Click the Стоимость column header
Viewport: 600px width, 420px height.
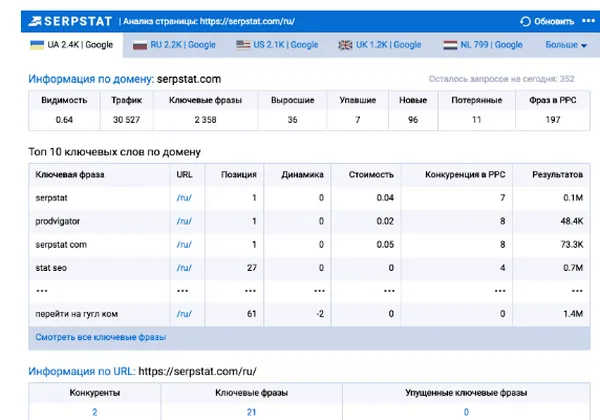(371, 175)
